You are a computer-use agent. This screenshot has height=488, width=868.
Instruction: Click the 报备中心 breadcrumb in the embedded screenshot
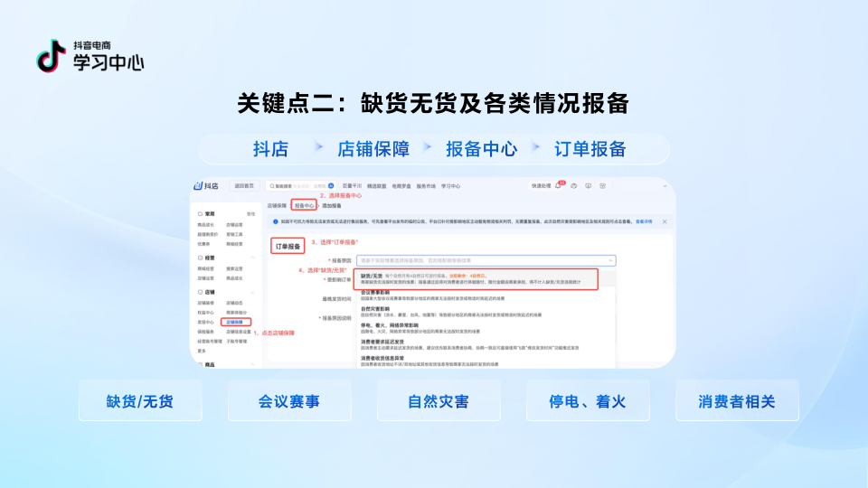(x=304, y=206)
